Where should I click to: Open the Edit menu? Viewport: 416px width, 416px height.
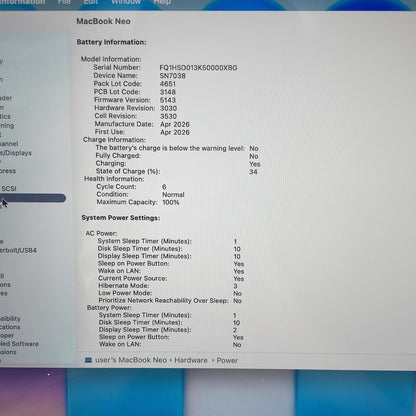point(90,2)
